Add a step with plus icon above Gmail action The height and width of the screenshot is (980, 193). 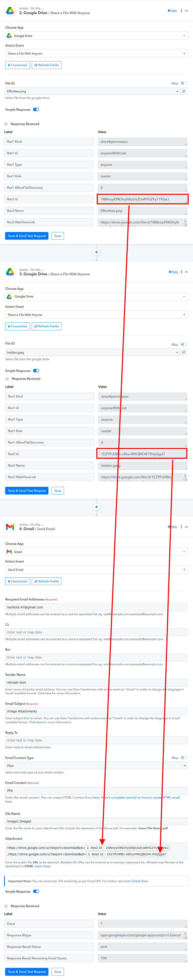coord(96,507)
